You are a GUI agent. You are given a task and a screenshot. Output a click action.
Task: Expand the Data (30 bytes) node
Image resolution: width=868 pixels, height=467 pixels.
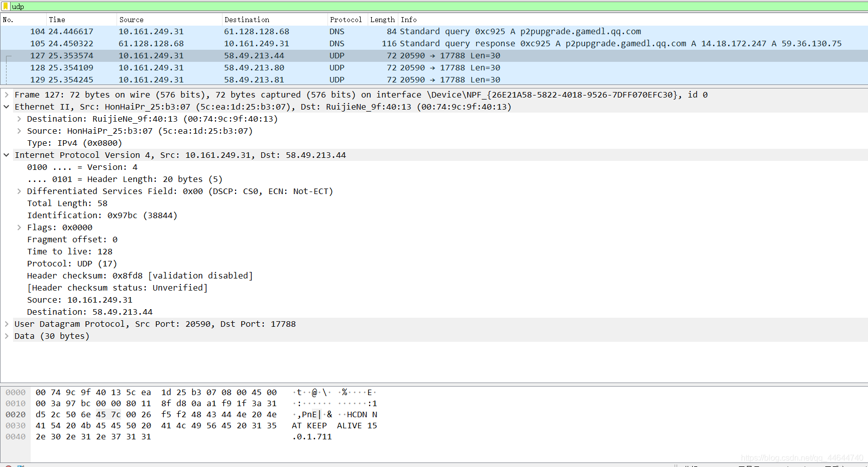[7, 336]
